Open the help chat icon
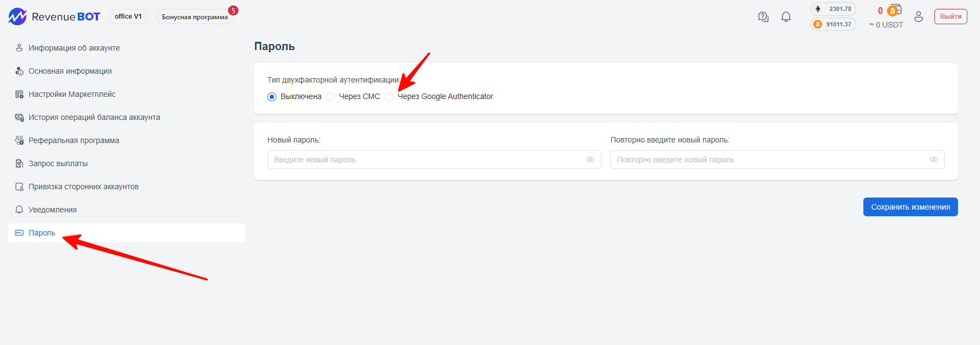 pos(763,17)
